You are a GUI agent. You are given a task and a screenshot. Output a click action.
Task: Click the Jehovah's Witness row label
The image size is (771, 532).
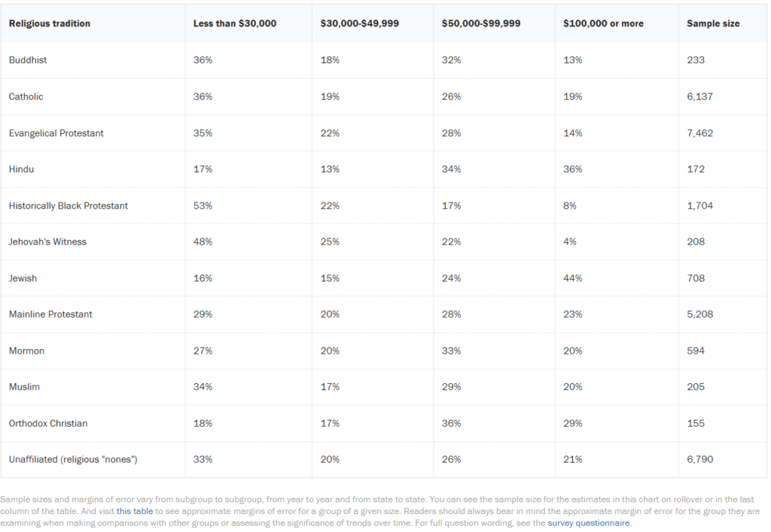pos(47,242)
